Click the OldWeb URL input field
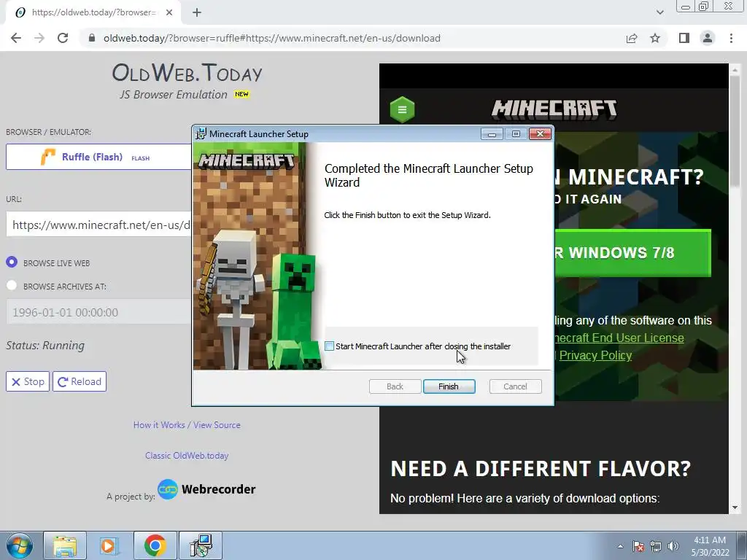 click(99, 225)
